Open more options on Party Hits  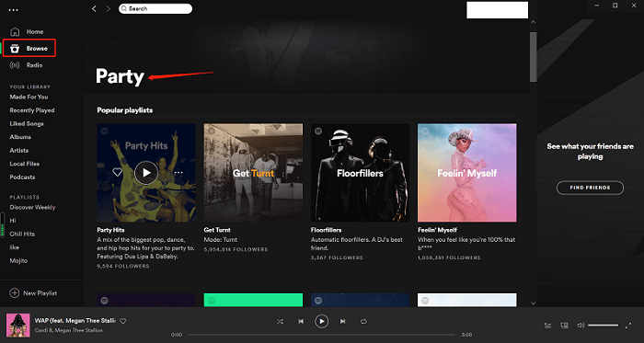pos(178,173)
